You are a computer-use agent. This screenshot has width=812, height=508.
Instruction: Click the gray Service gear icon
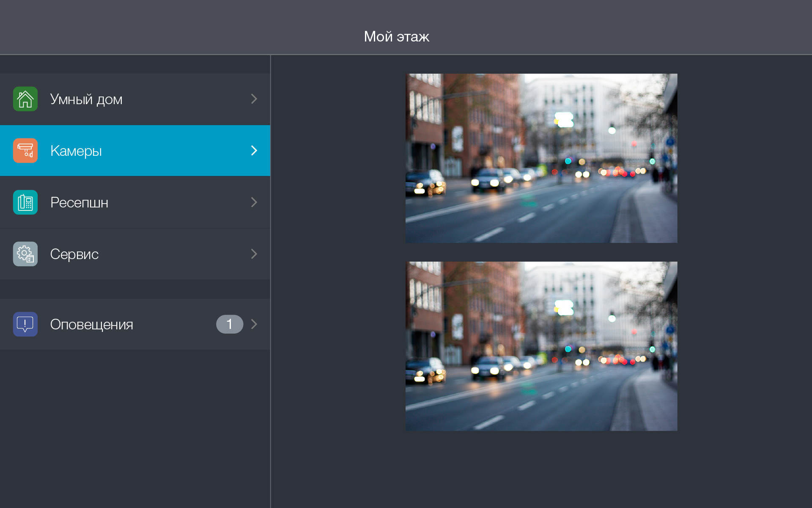tap(25, 254)
